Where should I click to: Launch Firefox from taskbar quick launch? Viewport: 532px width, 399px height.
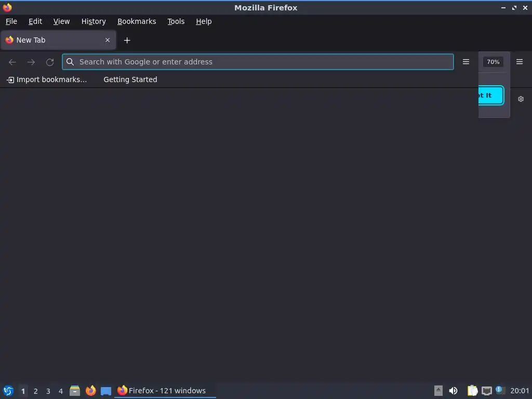tap(90, 391)
